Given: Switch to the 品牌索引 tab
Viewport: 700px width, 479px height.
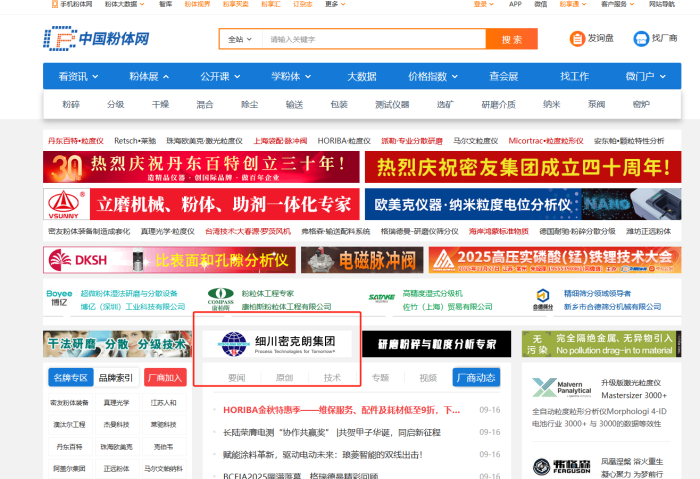Looking at the screenshot, I should pos(115,378).
